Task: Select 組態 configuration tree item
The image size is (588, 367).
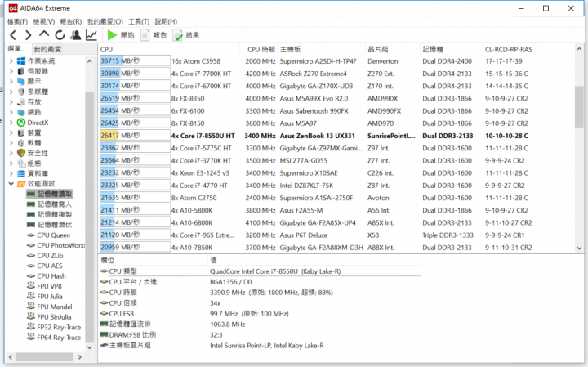Action: (29, 163)
